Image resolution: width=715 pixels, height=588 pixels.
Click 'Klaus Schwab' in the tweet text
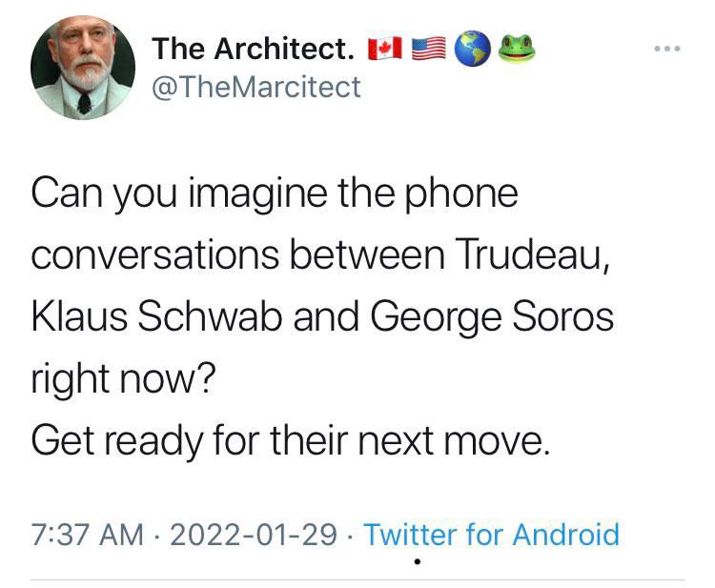pyautogui.click(x=157, y=315)
